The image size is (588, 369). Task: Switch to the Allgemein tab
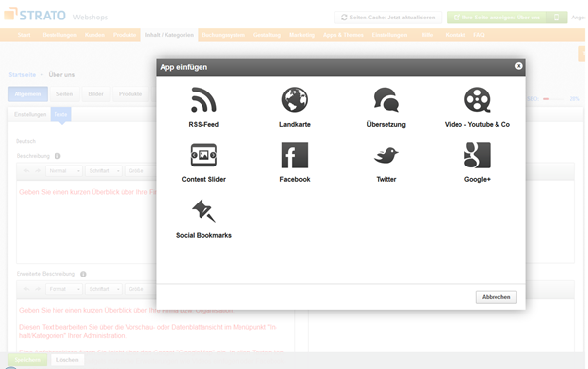pos(28,94)
